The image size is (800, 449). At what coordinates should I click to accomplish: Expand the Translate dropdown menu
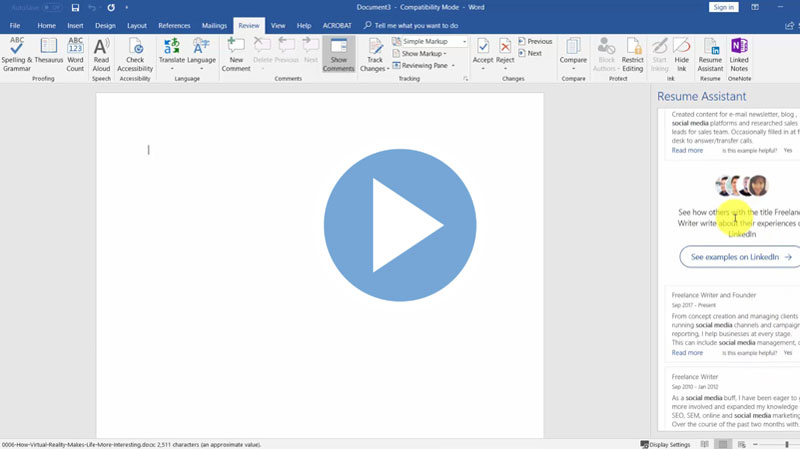[x=171, y=70]
